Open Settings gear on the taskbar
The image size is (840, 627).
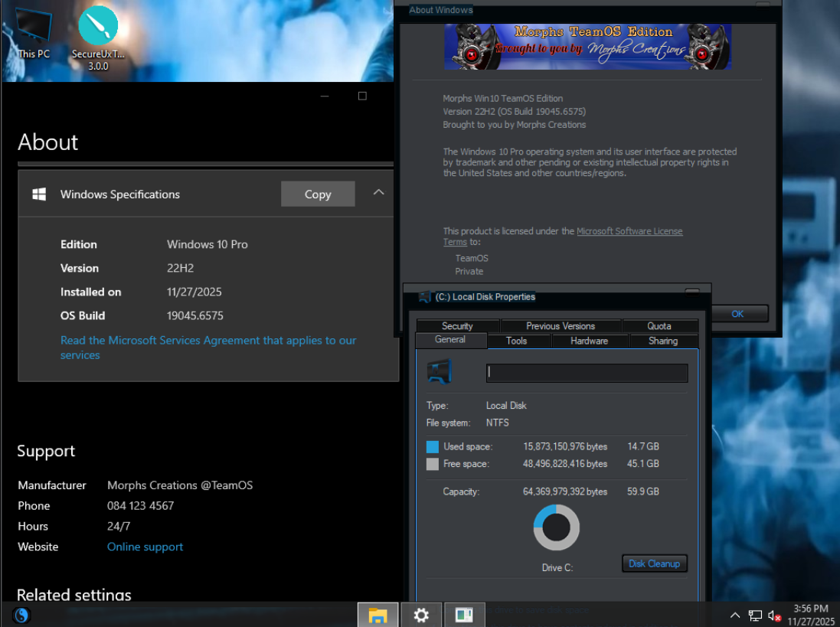tap(421, 615)
